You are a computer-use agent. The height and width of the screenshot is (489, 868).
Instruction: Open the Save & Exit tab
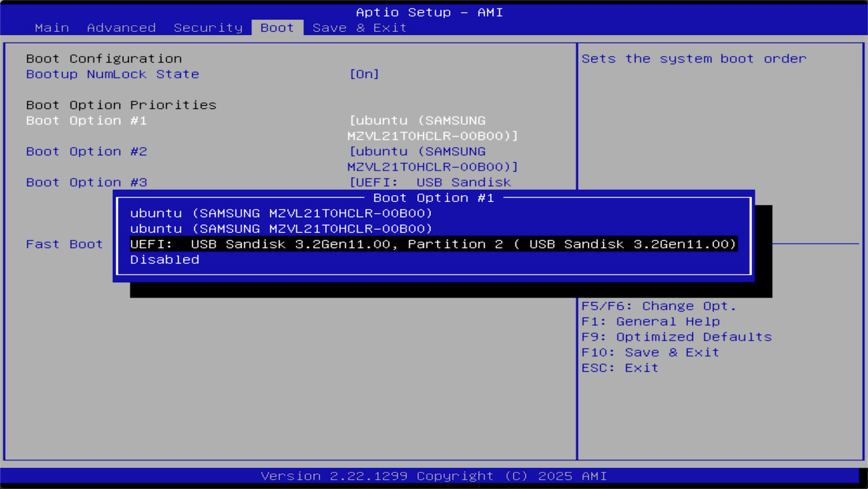click(x=359, y=27)
